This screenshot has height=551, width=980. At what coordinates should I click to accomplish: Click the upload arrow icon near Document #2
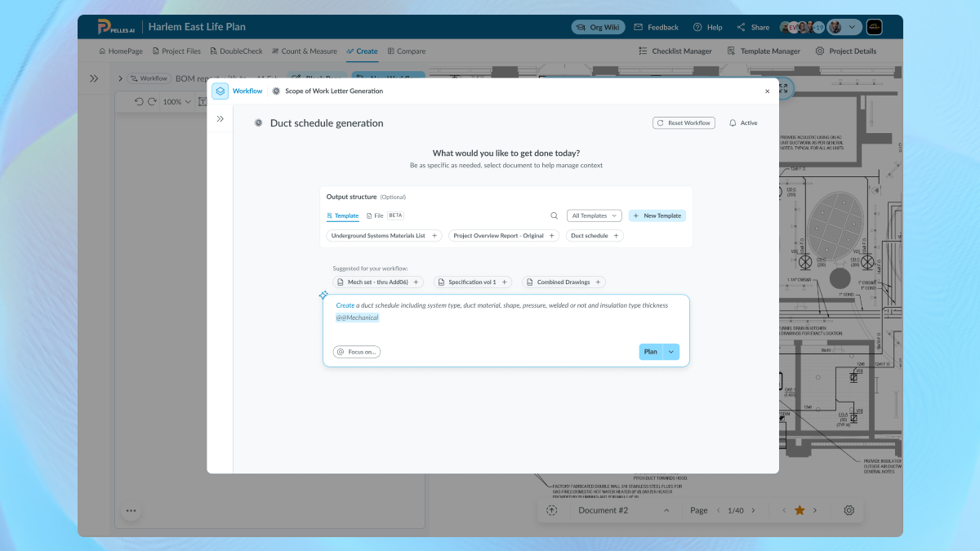[x=552, y=510]
